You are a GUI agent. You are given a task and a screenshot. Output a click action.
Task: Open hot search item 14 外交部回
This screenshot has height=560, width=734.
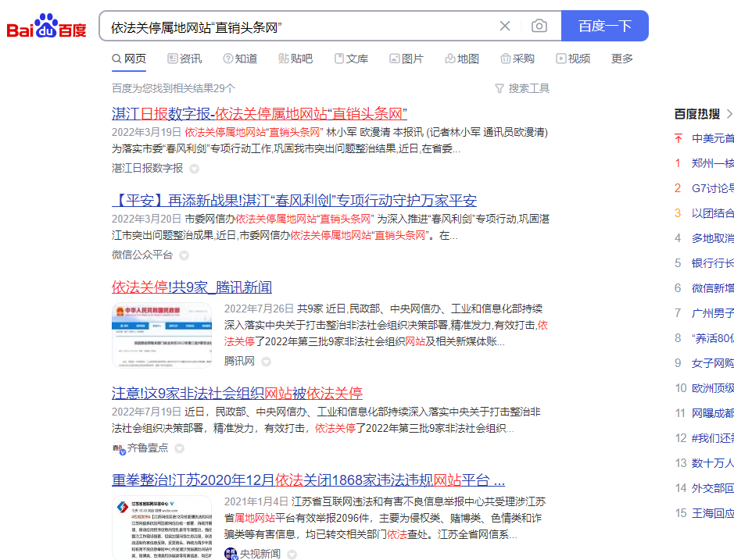pyautogui.click(x=713, y=488)
